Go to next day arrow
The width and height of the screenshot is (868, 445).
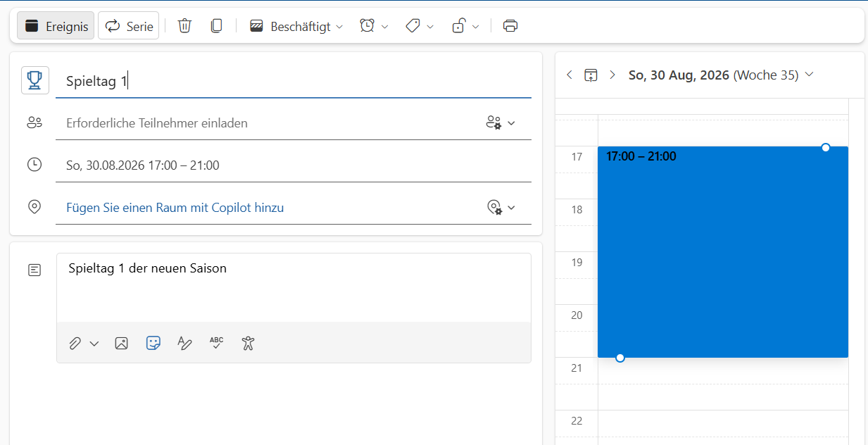click(612, 75)
